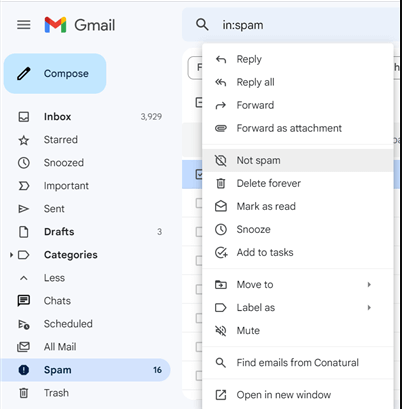Open the Categories label

click(71, 255)
